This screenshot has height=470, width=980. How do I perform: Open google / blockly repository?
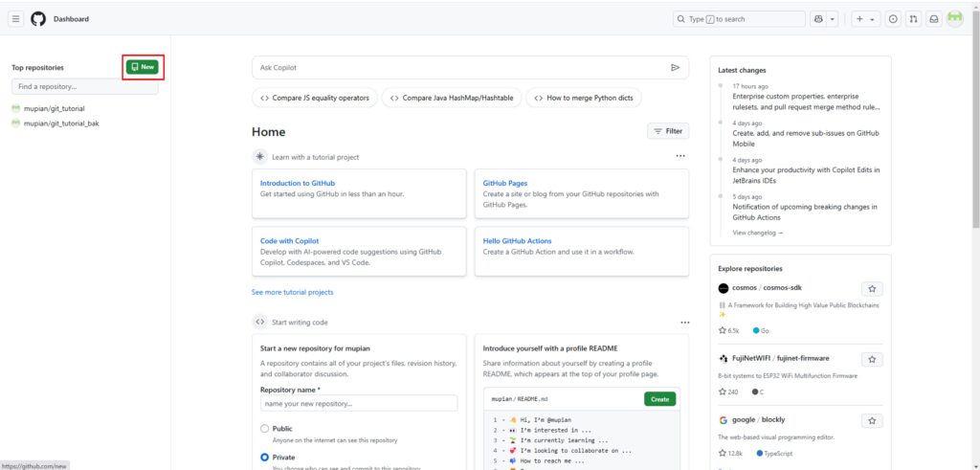pyautogui.click(x=759, y=419)
